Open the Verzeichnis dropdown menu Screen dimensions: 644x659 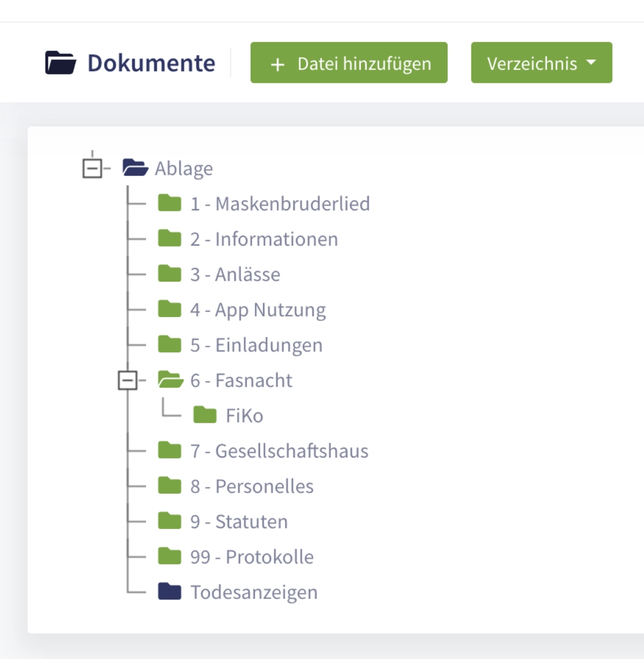coord(541,63)
